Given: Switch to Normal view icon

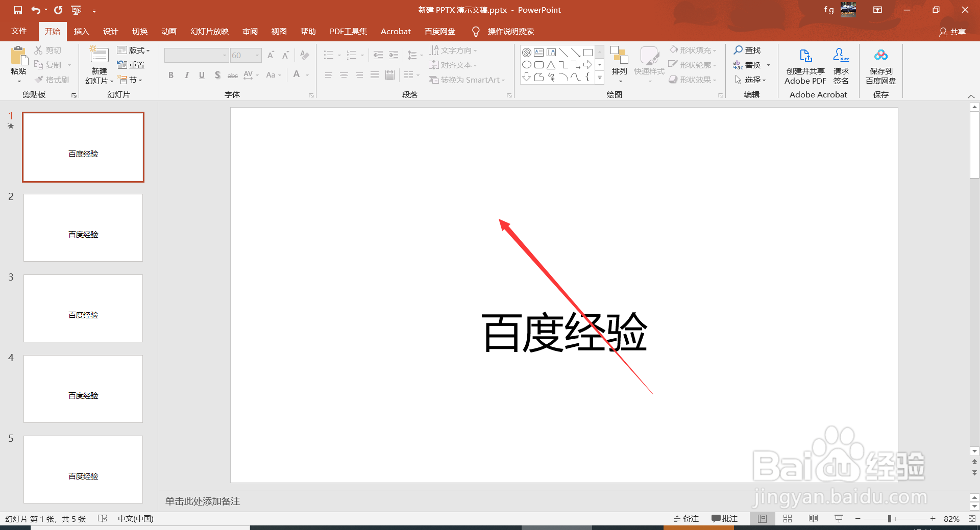Looking at the screenshot, I should (762, 518).
